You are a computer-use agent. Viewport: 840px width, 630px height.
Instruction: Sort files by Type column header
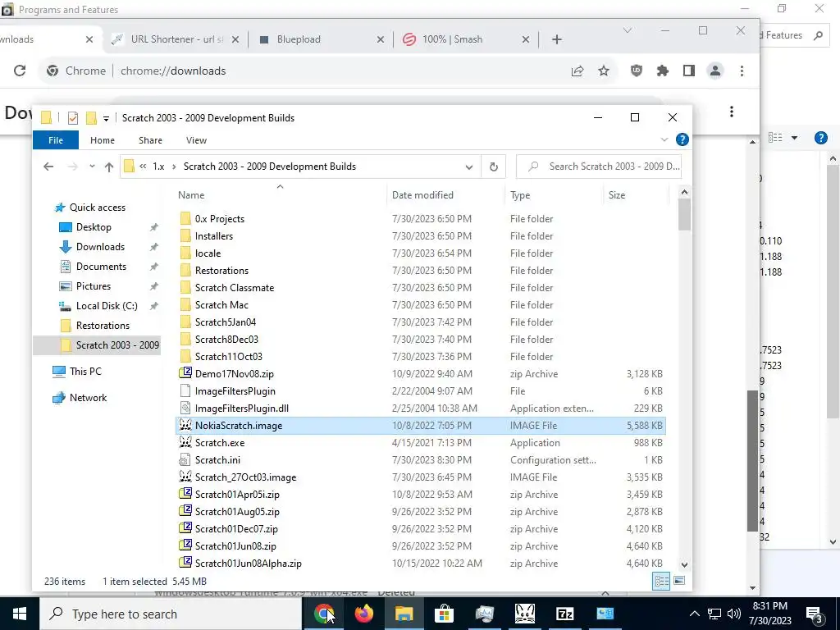(555, 195)
